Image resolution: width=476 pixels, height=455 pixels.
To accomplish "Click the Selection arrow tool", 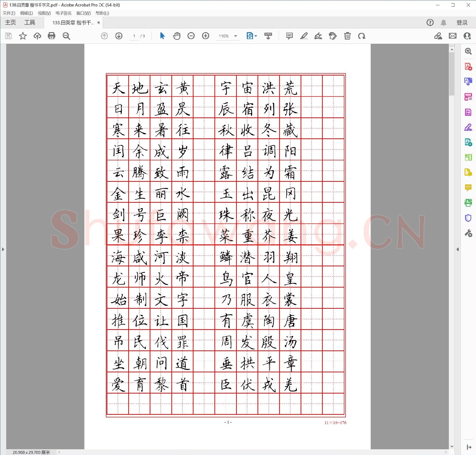I will click(162, 36).
